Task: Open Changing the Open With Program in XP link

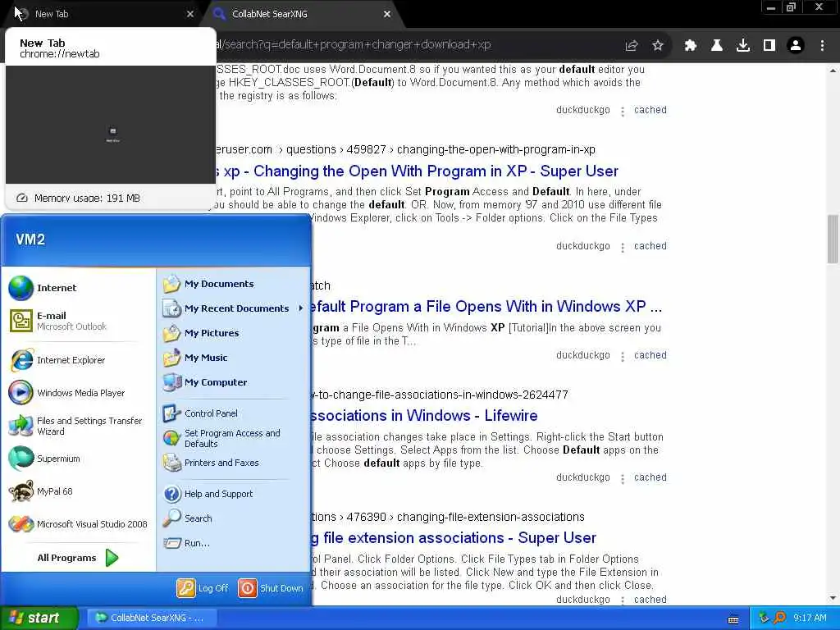Action: [416, 171]
